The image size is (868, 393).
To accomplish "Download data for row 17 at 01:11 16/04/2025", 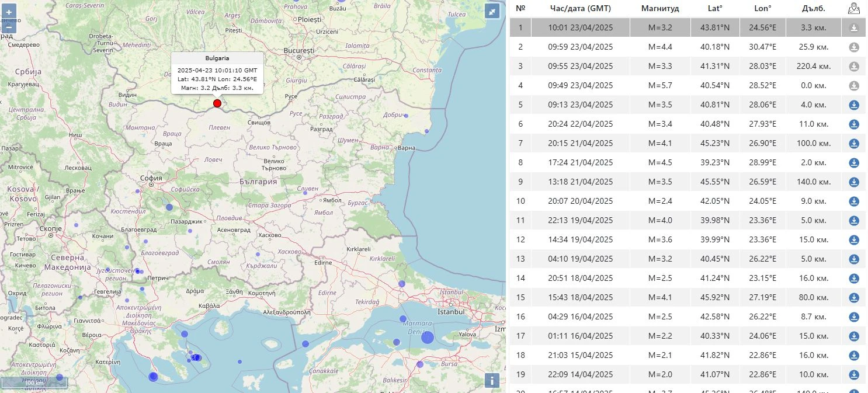I will (x=854, y=336).
